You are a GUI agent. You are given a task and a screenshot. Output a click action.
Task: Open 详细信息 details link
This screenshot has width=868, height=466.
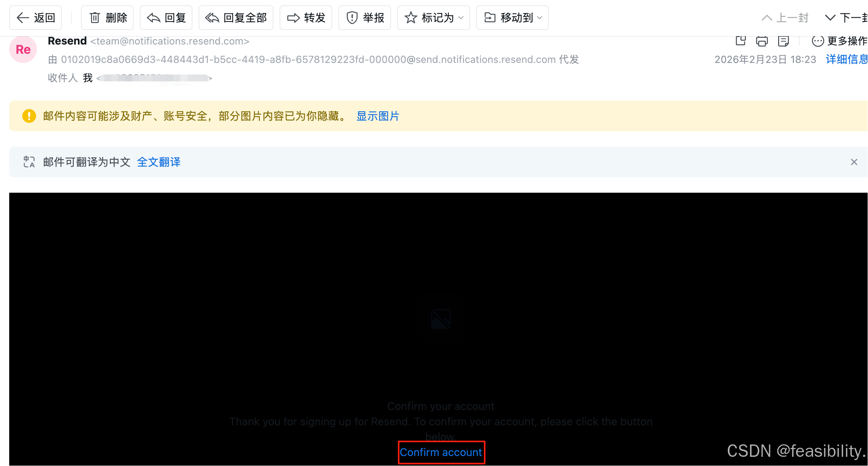(846, 59)
